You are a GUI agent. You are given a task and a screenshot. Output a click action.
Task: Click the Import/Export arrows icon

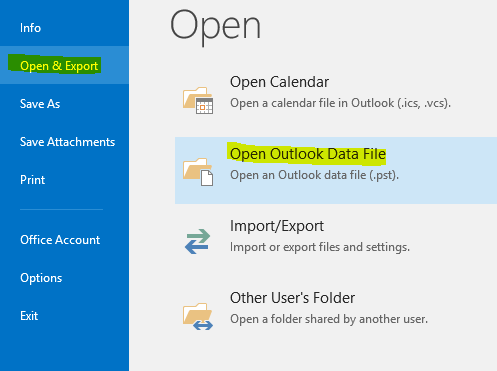point(197,241)
